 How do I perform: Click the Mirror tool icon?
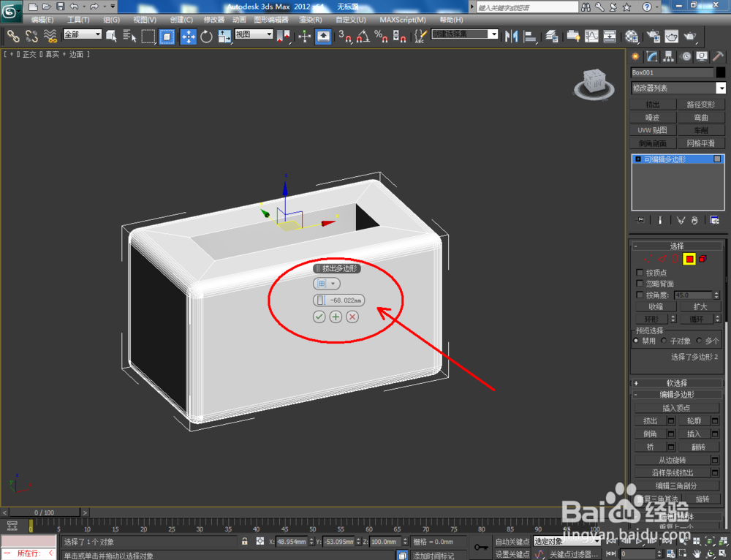point(512,36)
